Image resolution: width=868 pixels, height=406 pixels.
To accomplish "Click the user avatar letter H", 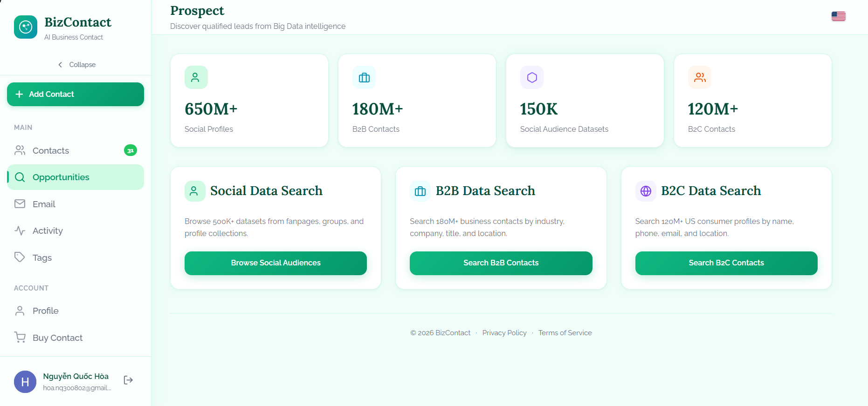I will coord(25,382).
